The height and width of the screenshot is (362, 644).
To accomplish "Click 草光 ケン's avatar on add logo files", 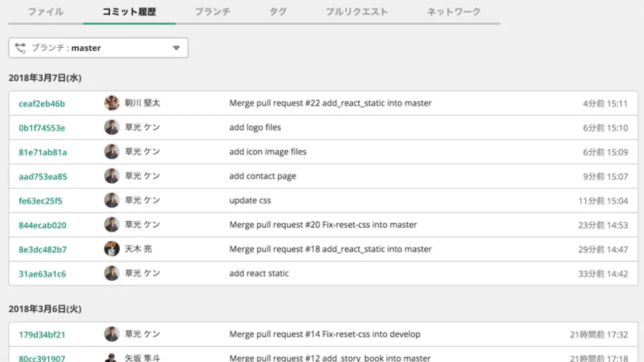I will (112, 127).
